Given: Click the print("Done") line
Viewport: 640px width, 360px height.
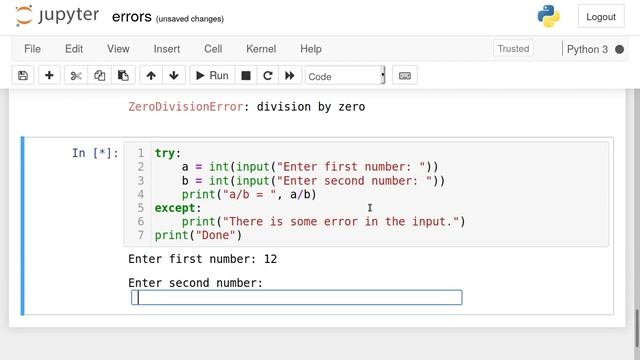Looking at the screenshot, I should click(198, 235).
